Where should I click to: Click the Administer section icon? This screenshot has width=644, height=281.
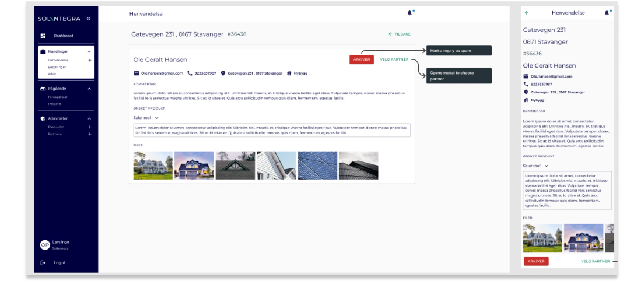pyautogui.click(x=43, y=118)
